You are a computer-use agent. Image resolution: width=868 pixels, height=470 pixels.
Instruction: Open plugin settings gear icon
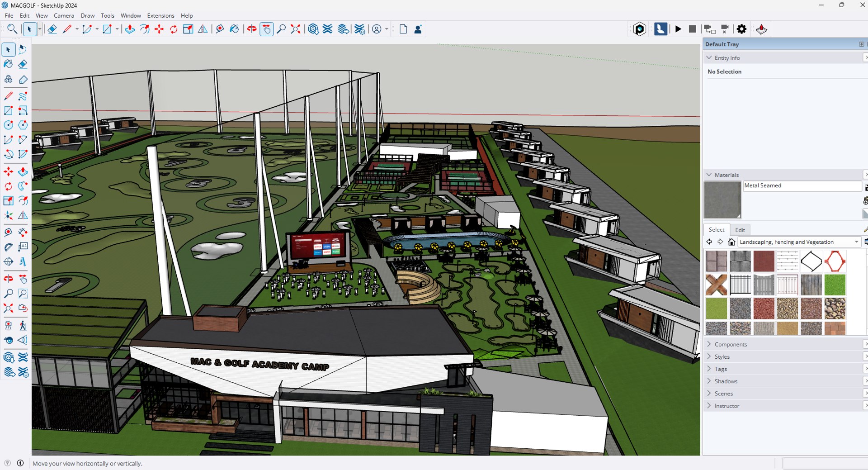click(x=741, y=29)
